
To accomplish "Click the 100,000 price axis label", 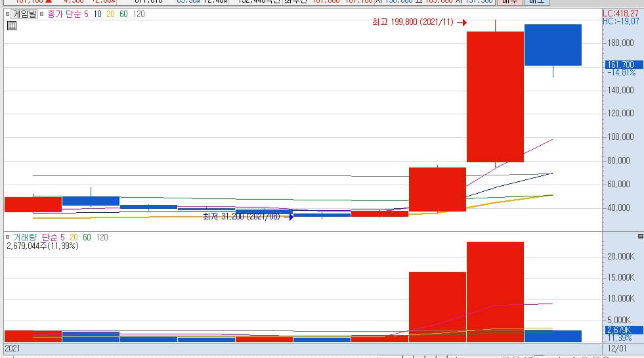I will [x=620, y=137].
